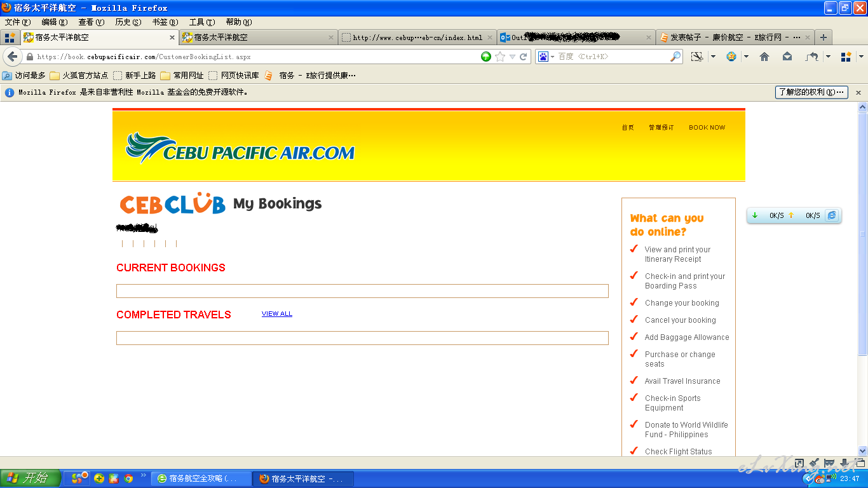
Task: Click the star badge toolbar icon
Action: click(731, 57)
